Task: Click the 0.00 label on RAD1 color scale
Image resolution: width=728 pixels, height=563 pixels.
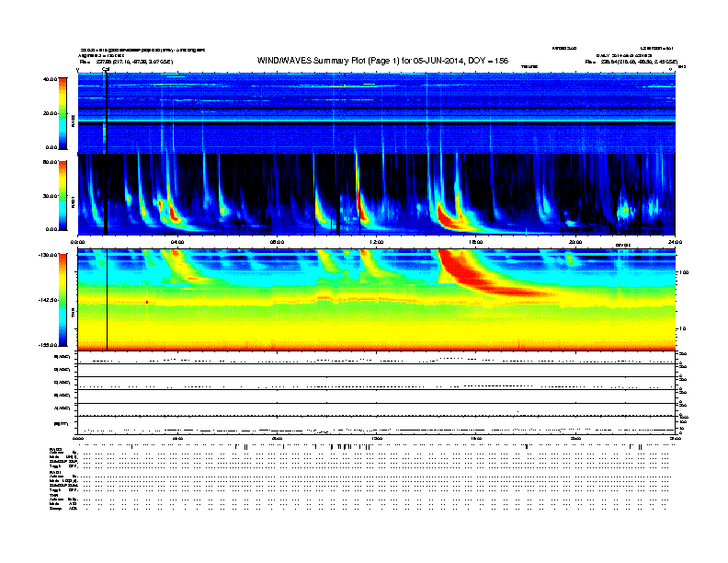Action: click(51, 229)
